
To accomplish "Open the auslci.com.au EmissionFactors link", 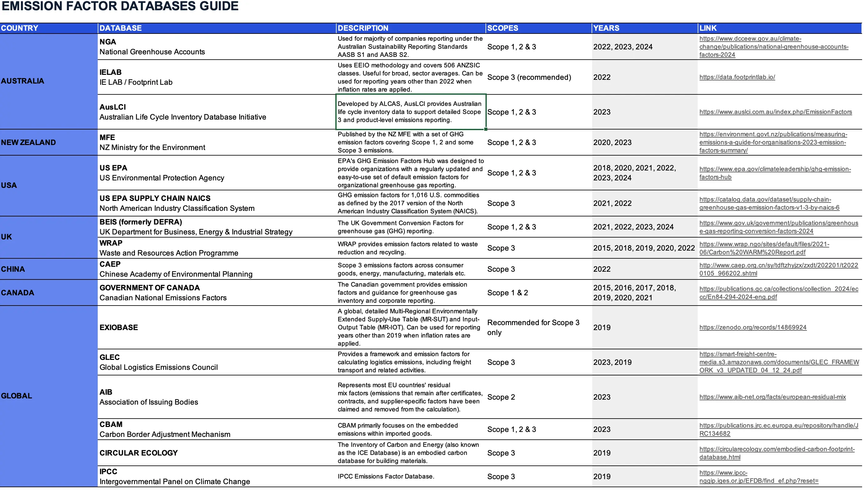I will (x=776, y=112).
